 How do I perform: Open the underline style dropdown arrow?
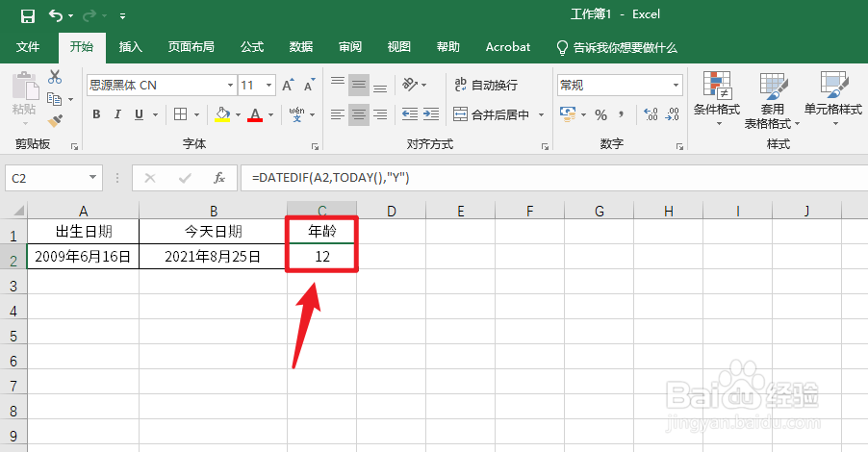tap(156, 114)
